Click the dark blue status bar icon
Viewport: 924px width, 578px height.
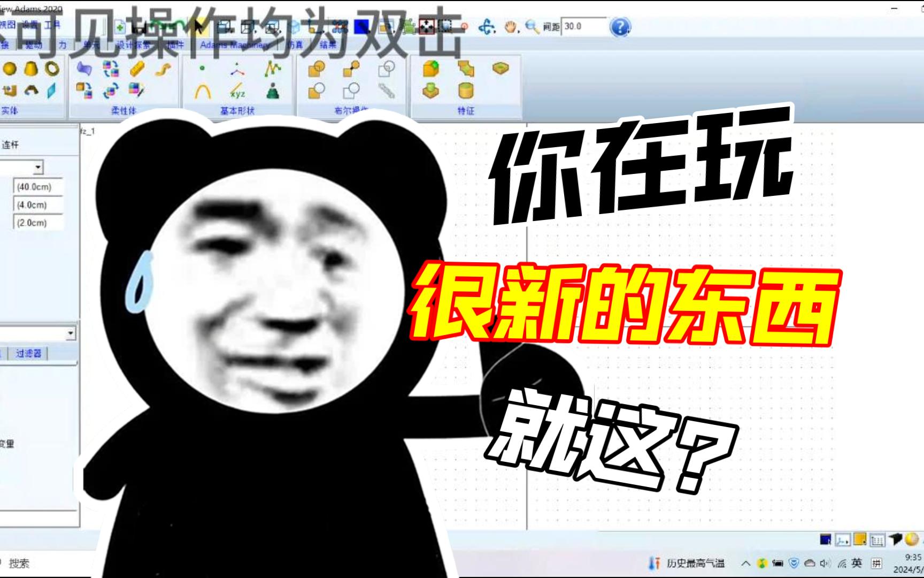[x=826, y=539]
